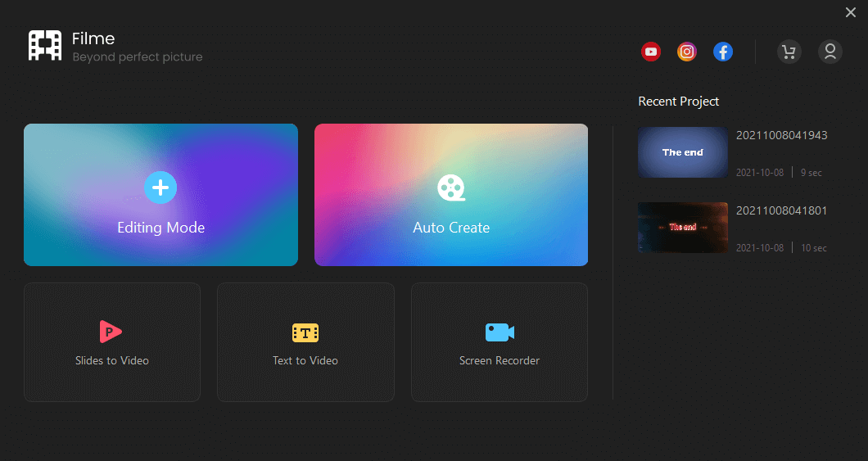868x461 pixels.
Task: Click the Slides to Video play icon
Action: 111,332
